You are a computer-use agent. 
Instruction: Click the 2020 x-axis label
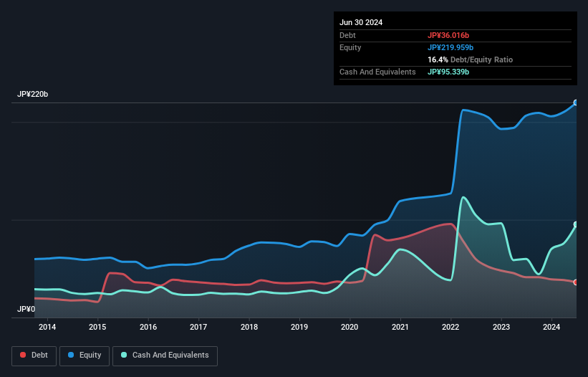tap(350, 327)
